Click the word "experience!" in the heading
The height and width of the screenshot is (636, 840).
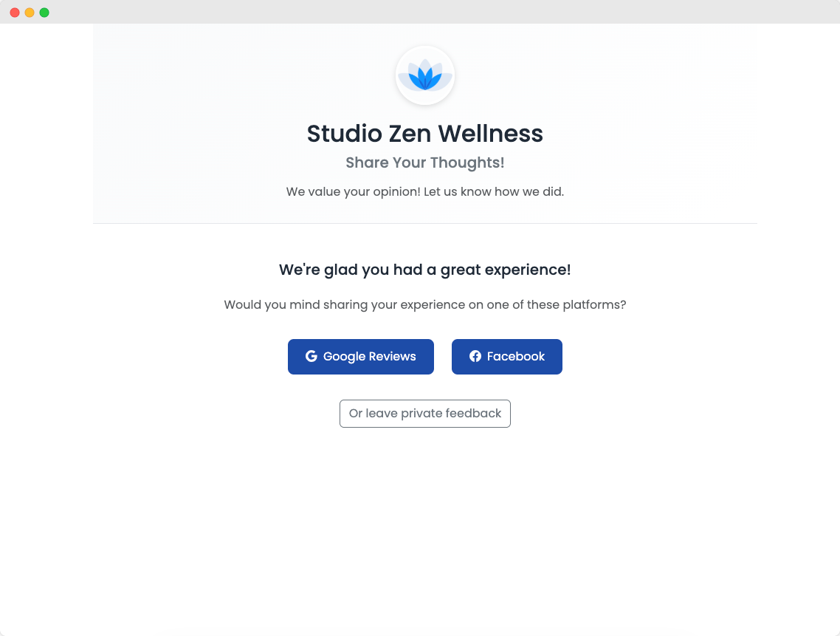click(x=530, y=270)
